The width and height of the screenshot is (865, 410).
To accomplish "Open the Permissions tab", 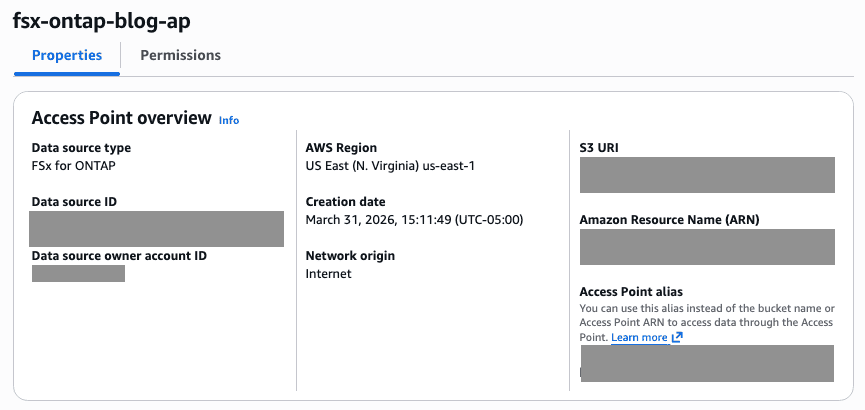I will (x=180, y=56).
